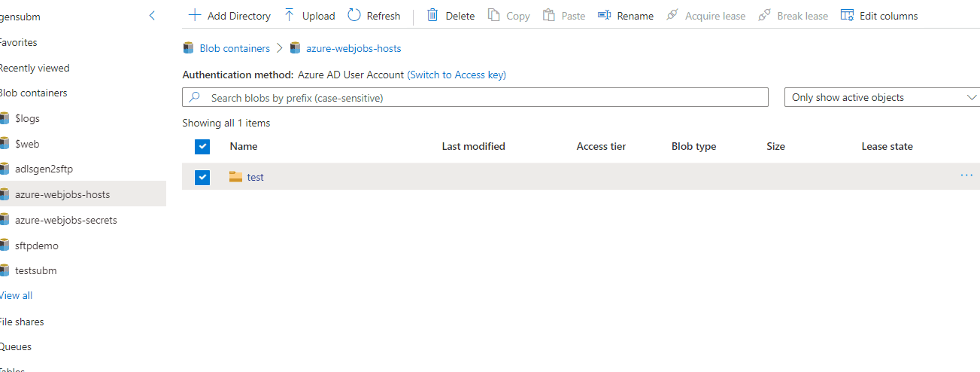
Task: Click the Blob containers breadcrumb icon
Action: (x=189, y=48)
